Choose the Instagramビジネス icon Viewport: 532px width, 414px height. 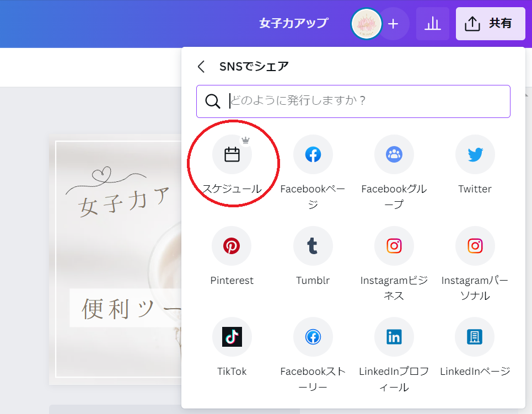coord(394,246)
